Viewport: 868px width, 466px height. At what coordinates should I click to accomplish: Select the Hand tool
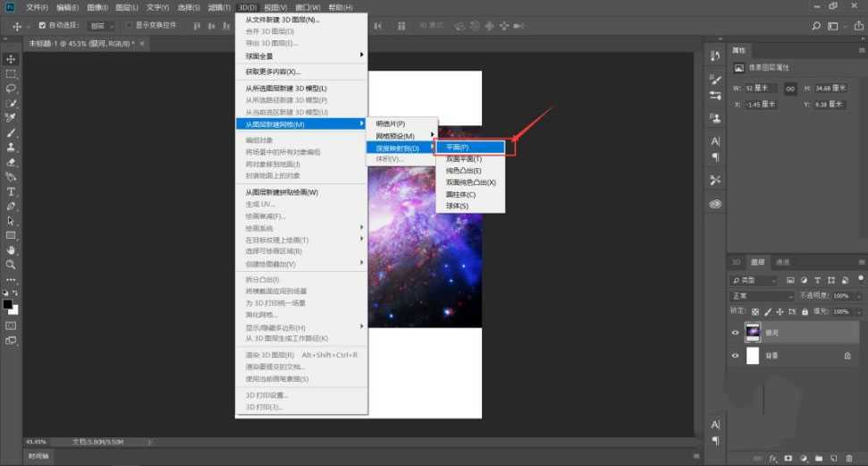coord(11,250)
